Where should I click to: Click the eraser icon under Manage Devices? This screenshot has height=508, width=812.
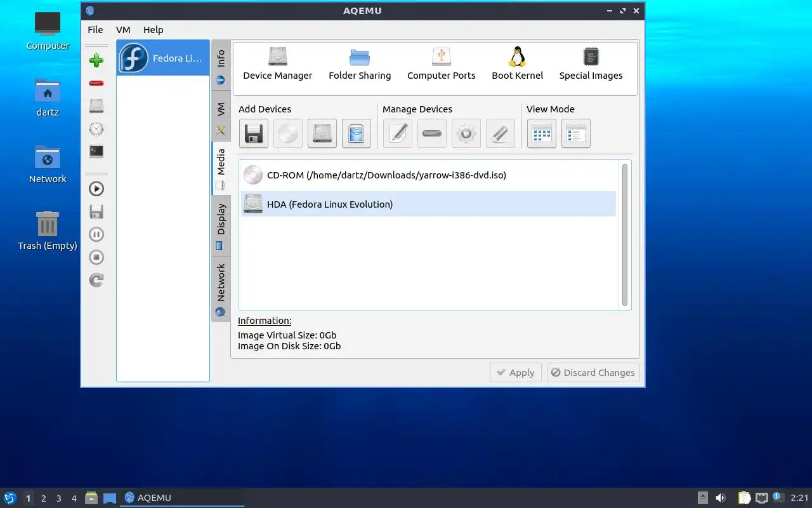(x=501, y=133)
